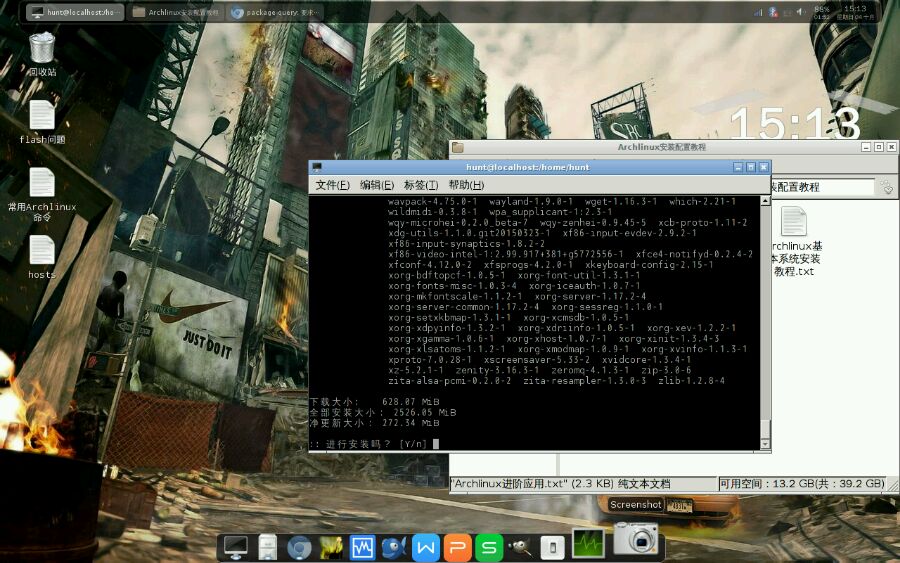Screen dimensions: 900x563
Task: Switch to package query browser taskbar button
Action: (x=276, y=12)
